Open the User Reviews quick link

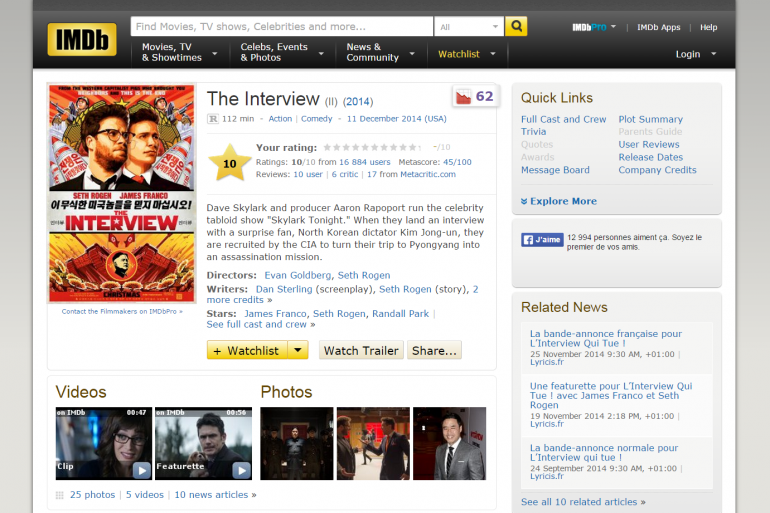pyautogui.click(x=649, y=144)
